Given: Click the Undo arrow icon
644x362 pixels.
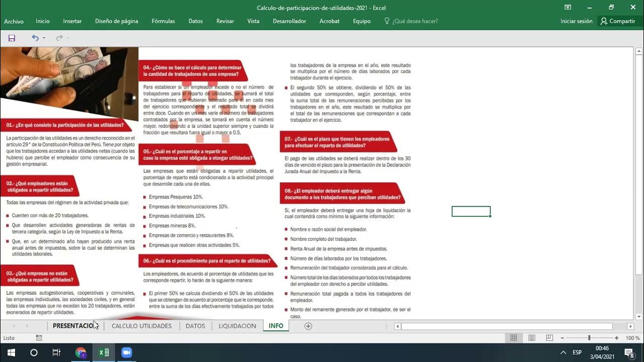Looking at the screenshot, I should [x=35, y=38].
